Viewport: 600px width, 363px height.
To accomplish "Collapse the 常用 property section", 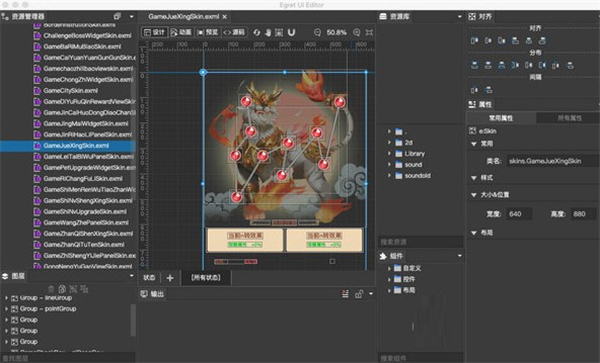I will point(474,144).
